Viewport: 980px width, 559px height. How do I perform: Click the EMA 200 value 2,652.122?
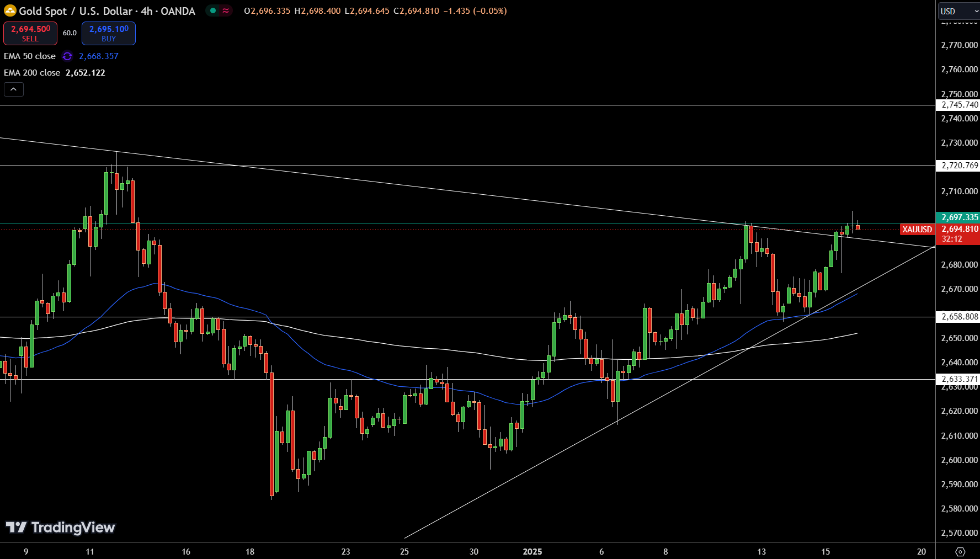click(85, 73)
